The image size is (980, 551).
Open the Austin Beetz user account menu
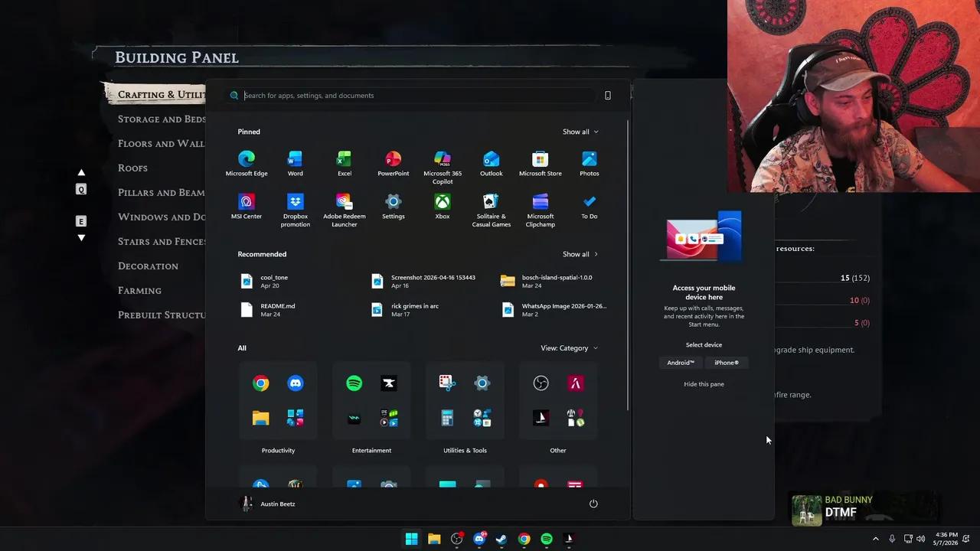coord(269,504)
